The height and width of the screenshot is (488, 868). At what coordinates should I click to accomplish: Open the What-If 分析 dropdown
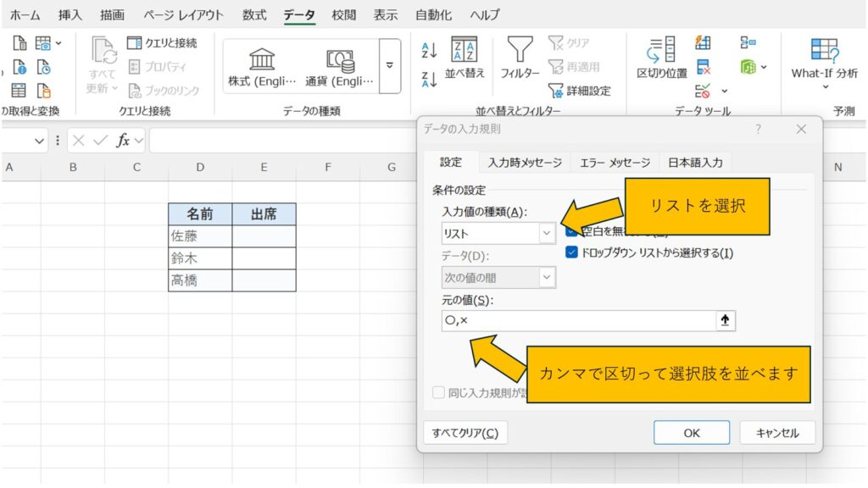[824, 64]
